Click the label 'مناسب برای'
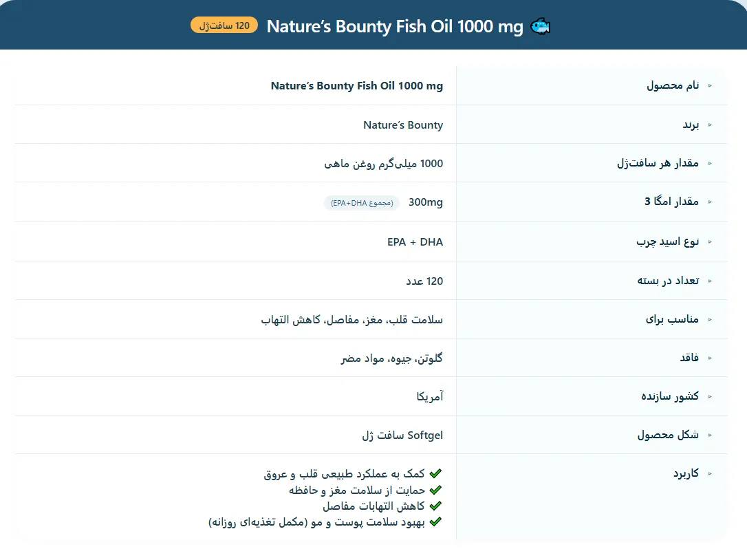Image resolution: width=747 pixels, height=560 pixels. point(672,319)
